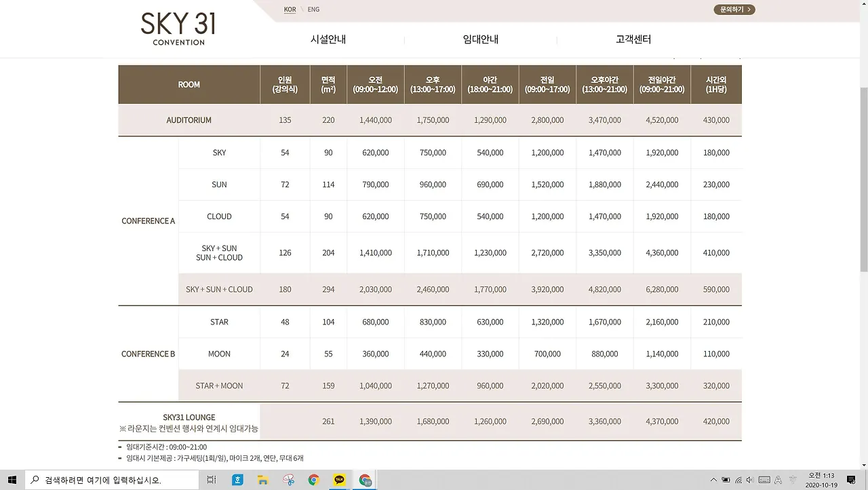The width and height of the screenshot is (868, 490).
Task: Open the volume control in tray
Action: click(751, 480)
